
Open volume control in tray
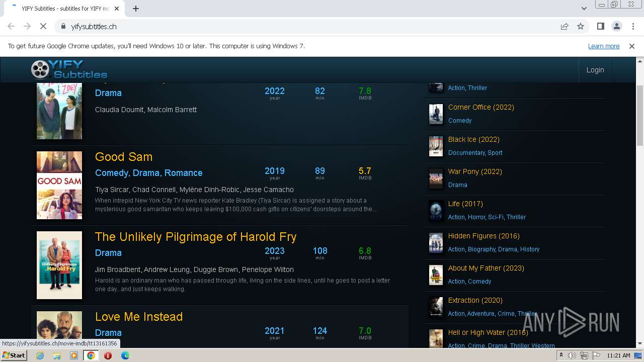pos(572,355)
